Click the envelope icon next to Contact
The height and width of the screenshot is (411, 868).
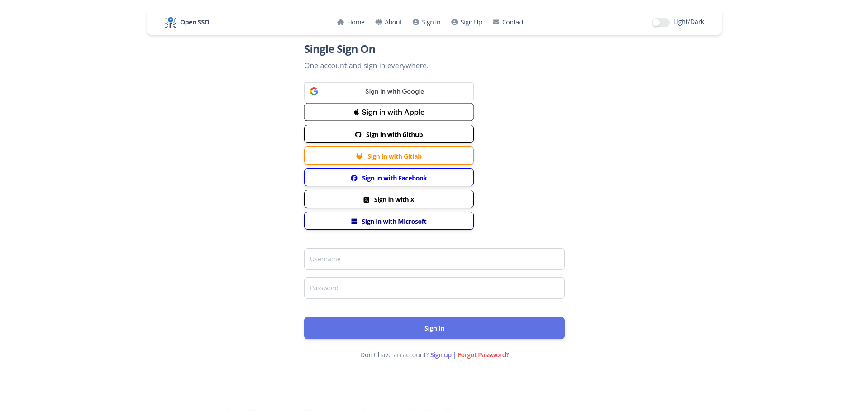click(496, 22)
